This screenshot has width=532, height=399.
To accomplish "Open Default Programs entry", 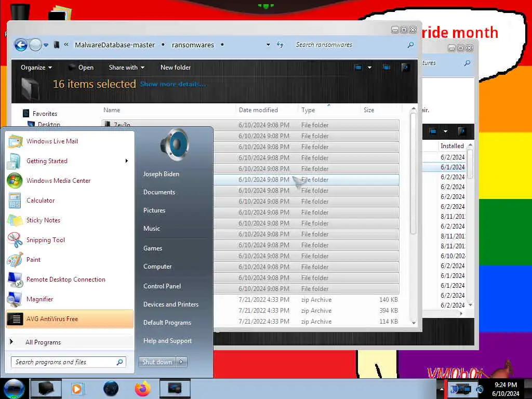I will click(167, 323).
